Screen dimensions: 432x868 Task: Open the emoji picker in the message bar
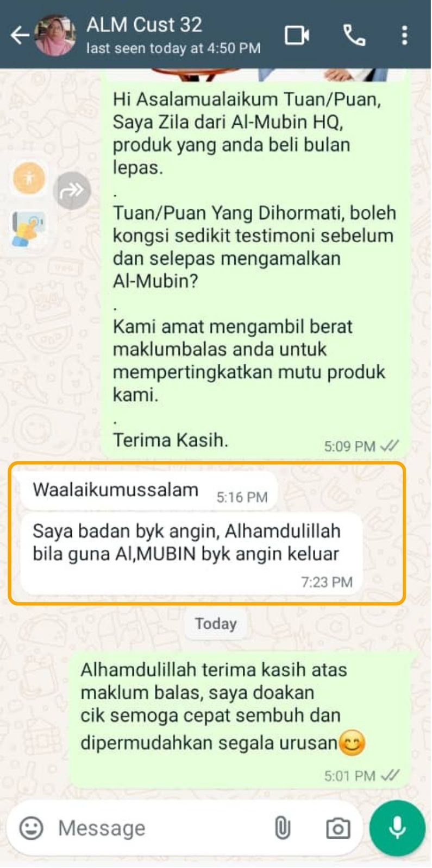(32, 828)
